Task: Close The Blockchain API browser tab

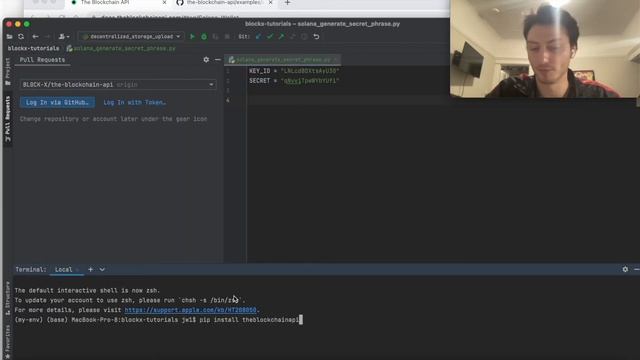Action: click(x=164, y=2)
